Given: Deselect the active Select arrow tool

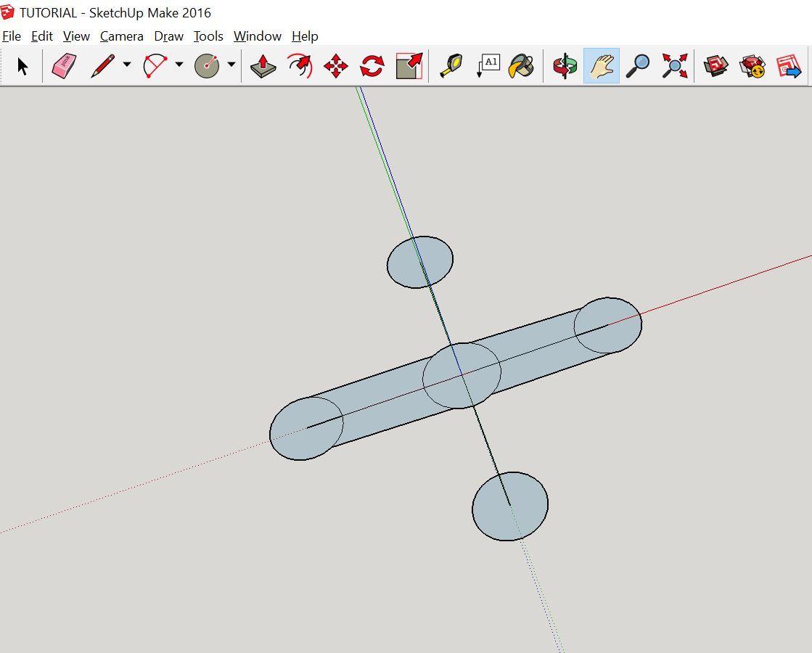Looking at the screenshot, I should click(23, 65).
